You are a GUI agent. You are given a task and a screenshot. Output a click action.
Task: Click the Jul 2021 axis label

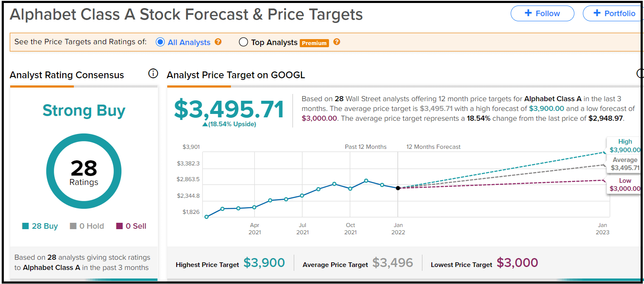click(x=302, y=229)
